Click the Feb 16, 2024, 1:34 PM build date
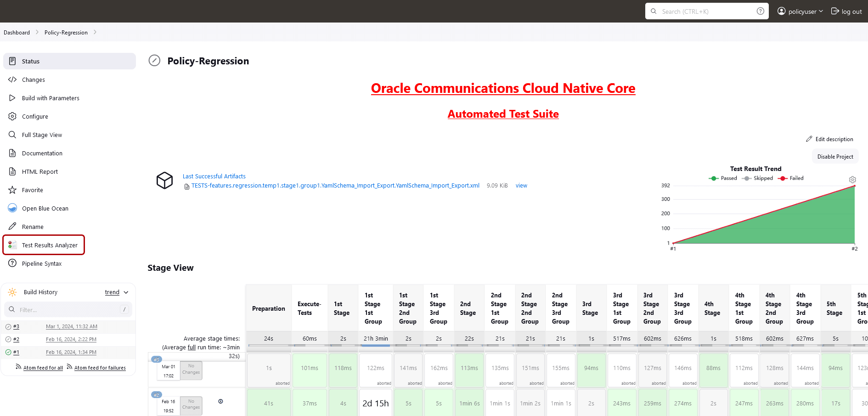 click(x=71, y=353)
